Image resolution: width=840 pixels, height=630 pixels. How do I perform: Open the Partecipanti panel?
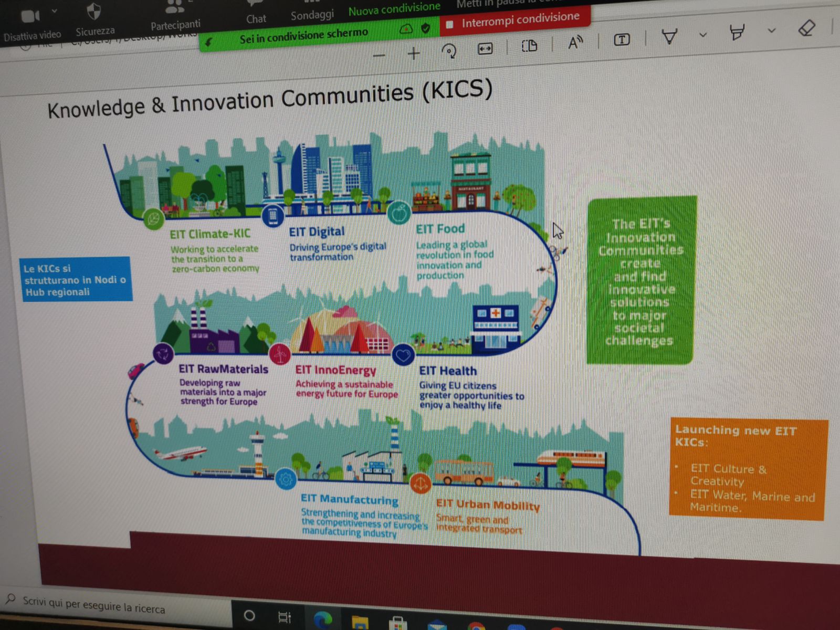click(x=175, y=16)
